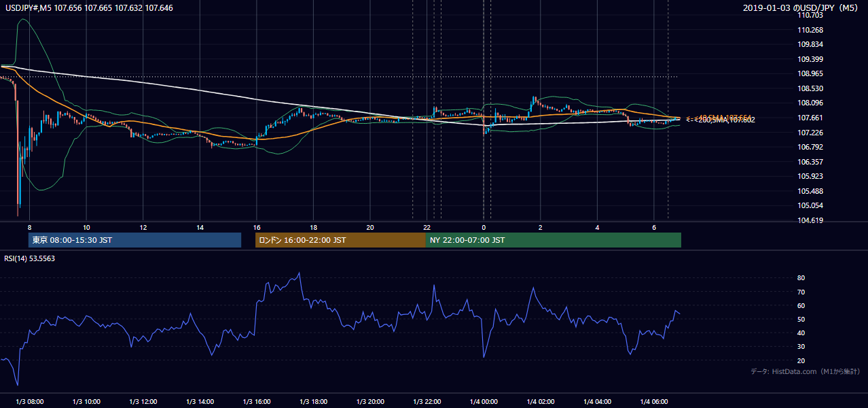
Task: Click price level 105.054 on the axis
Action: tap(810, 205)
